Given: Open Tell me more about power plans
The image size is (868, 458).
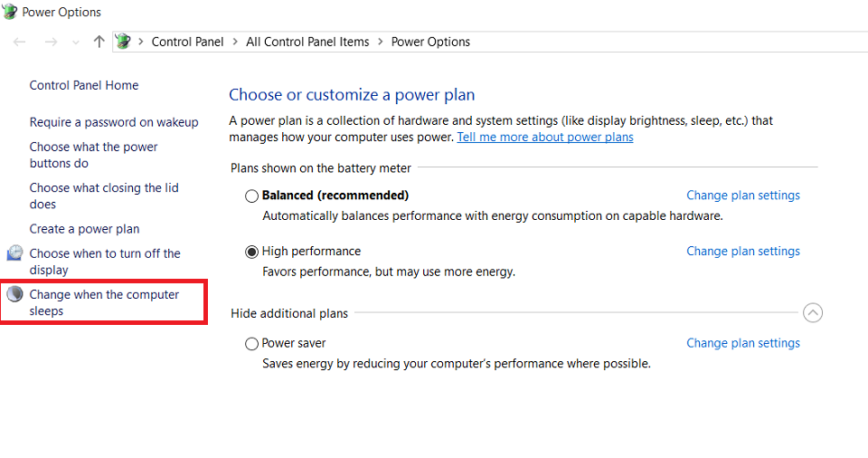Looking at the screenshot, I should pos(545,137).
